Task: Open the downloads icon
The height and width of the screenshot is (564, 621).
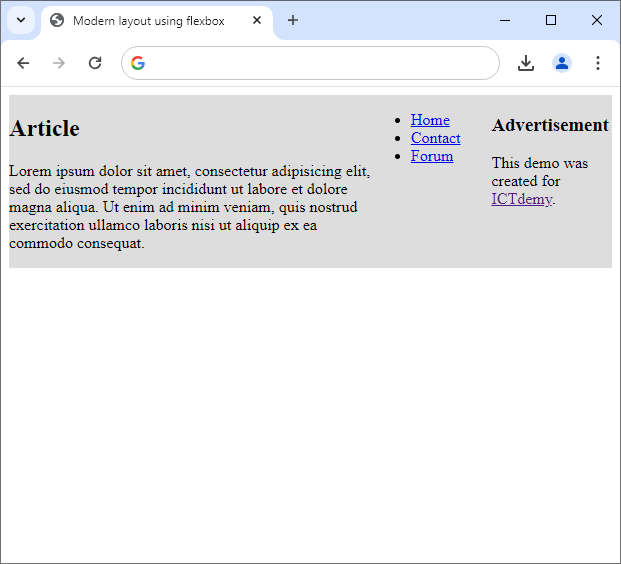Action: [x=526, y=63]
